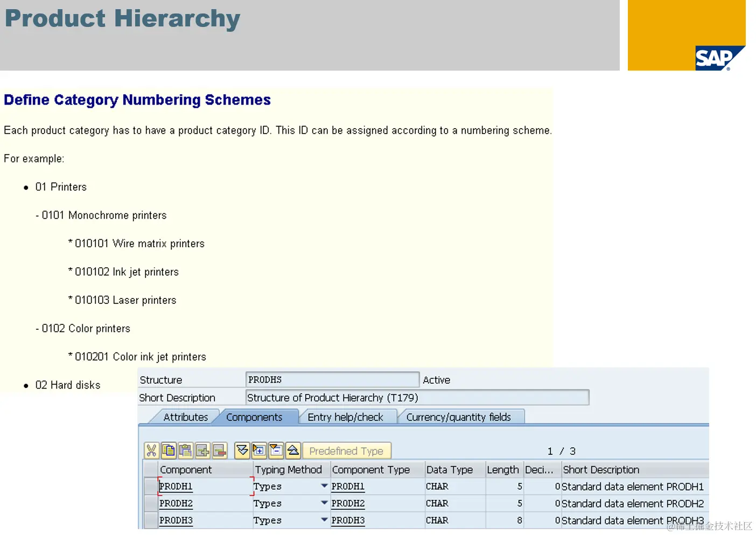Image resolution: width=756 pixels, height=535 pixels.
Task: Click '010101 Wire matrix printers' entry
Action: (139, 244)
